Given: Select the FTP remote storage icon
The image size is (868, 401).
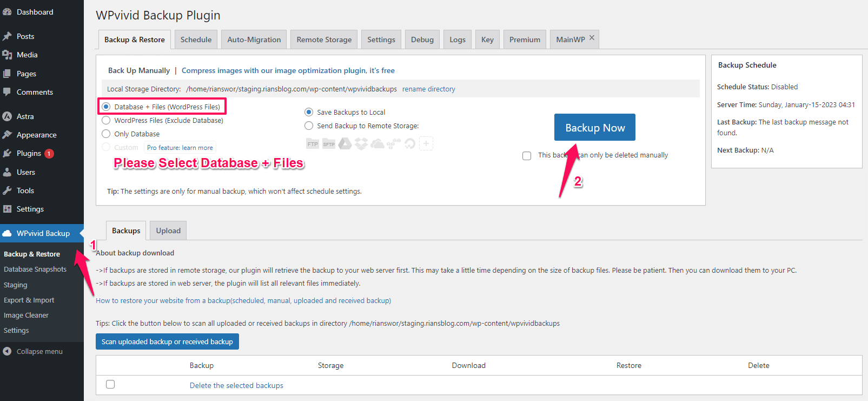Looking at the screenshot, I should [x=313, y=144].
